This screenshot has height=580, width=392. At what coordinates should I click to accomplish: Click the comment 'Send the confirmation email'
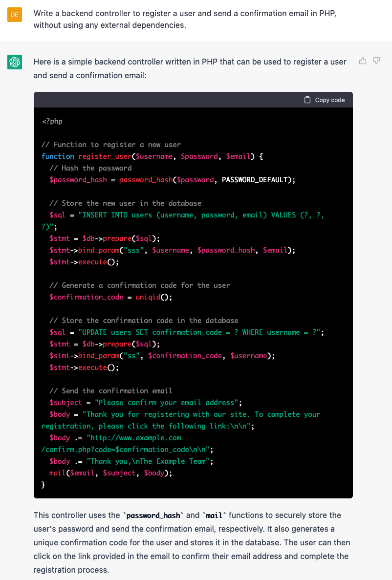click(x=110, y=390)
